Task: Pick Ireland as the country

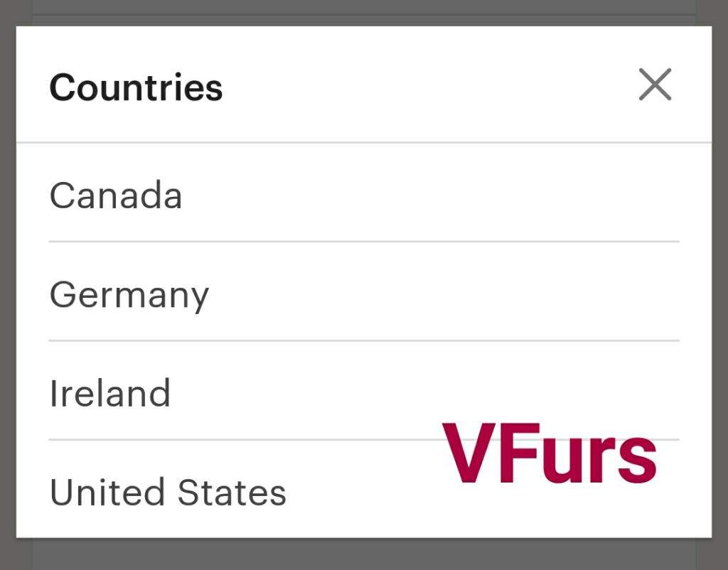Action: (x=110, y=393)
